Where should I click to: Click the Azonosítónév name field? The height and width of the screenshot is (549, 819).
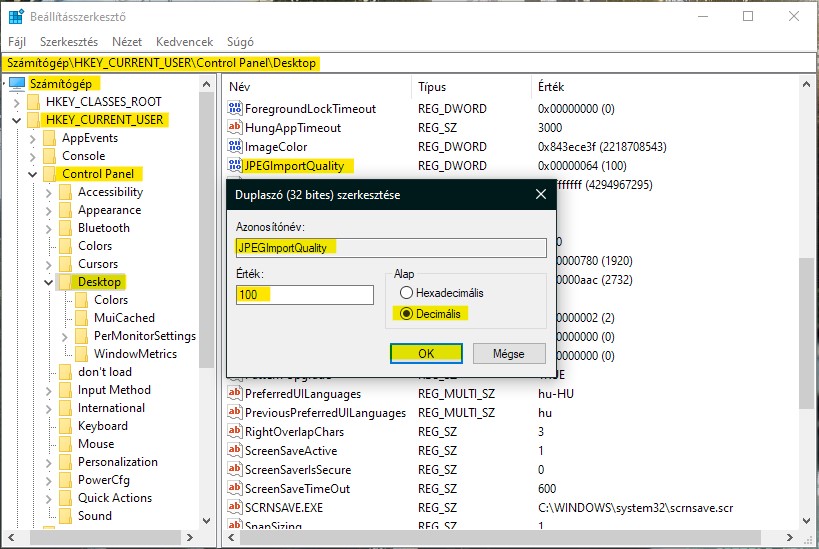[x=391, y=248]
